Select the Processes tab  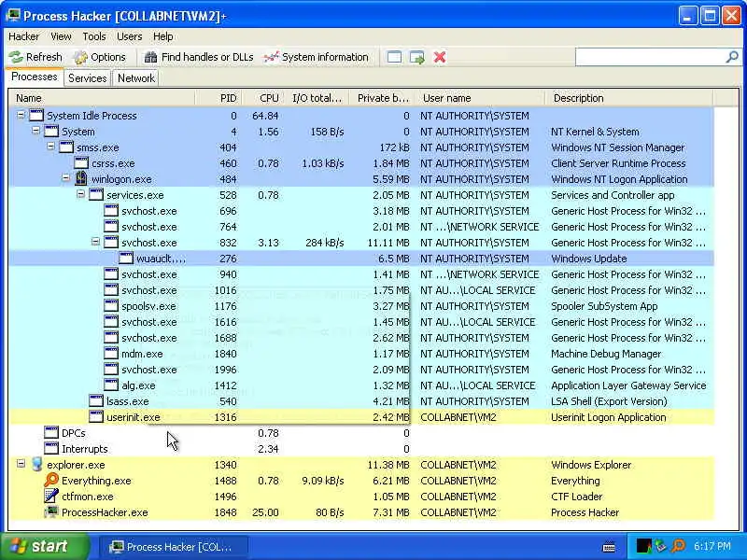click(x=35, y=77)
